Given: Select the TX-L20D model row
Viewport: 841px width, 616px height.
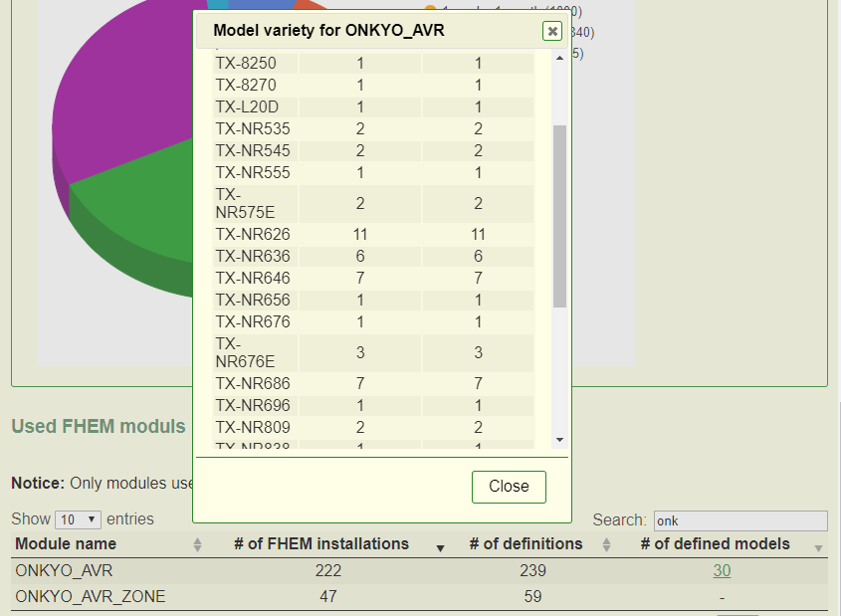Looking at the screenshot, I should coord(373,107).
